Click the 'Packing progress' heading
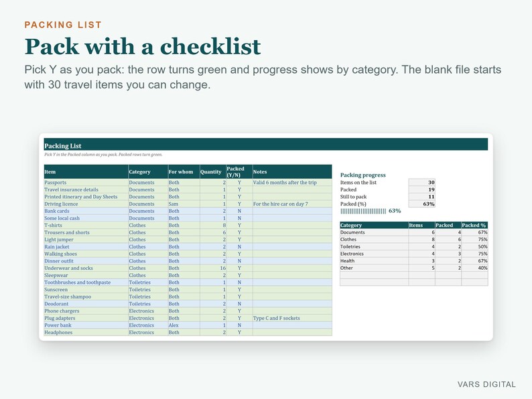The image size is (532, 399). [x=363, y=175]
